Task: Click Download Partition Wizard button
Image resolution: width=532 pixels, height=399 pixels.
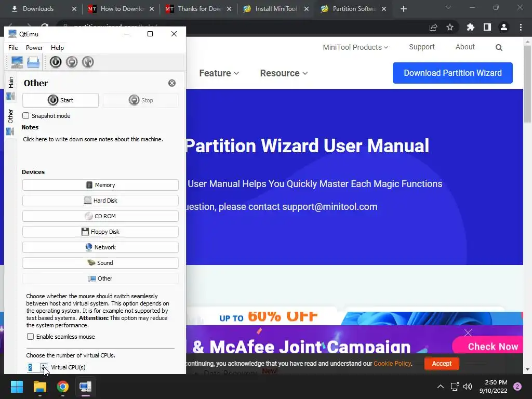Action: click(x=453, y=73)
